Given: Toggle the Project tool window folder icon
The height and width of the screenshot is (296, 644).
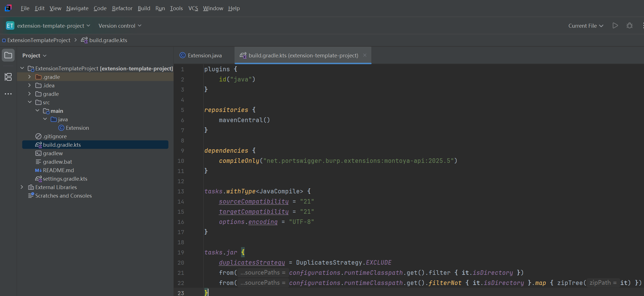Looking at the screenshot, I should [x=8, y=55].
